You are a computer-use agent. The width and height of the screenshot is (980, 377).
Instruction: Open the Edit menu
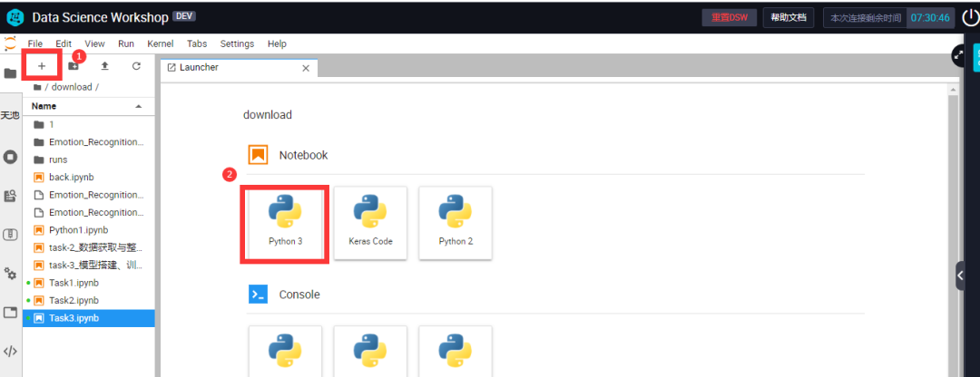click(64, 43)
